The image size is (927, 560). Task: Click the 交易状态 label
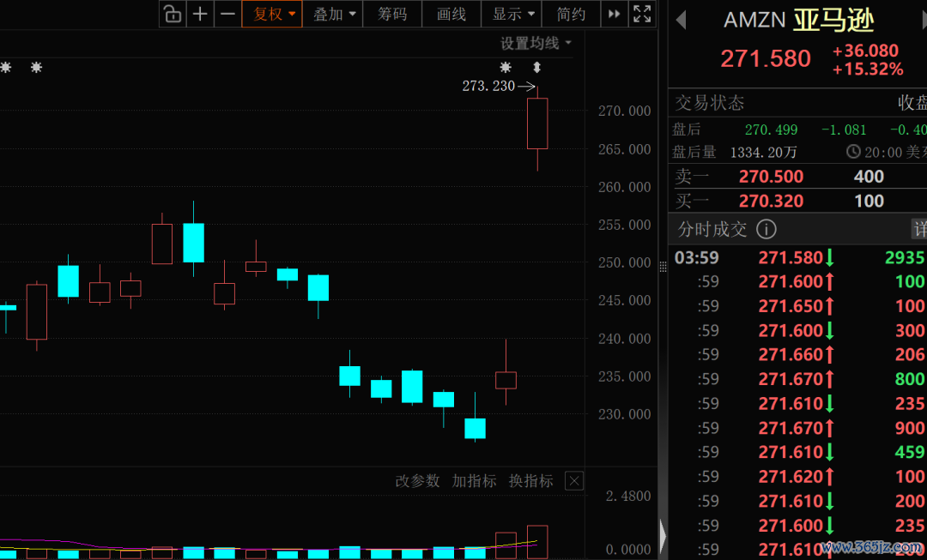tap(710, 103)
